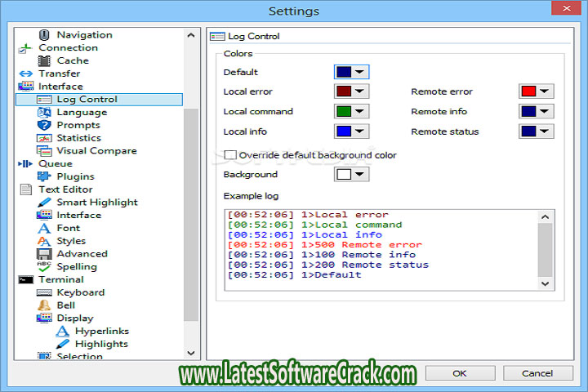Click the Bell icon under Terminal

tap(44, 305)
